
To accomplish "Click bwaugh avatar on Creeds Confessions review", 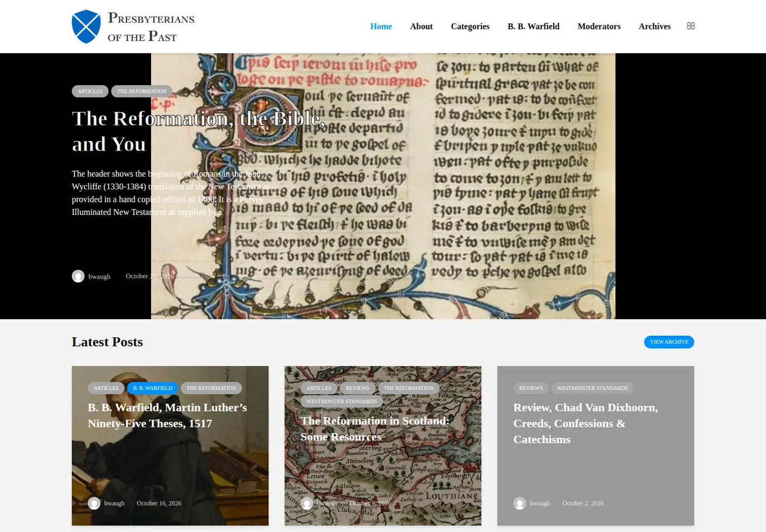I will 520,503.
